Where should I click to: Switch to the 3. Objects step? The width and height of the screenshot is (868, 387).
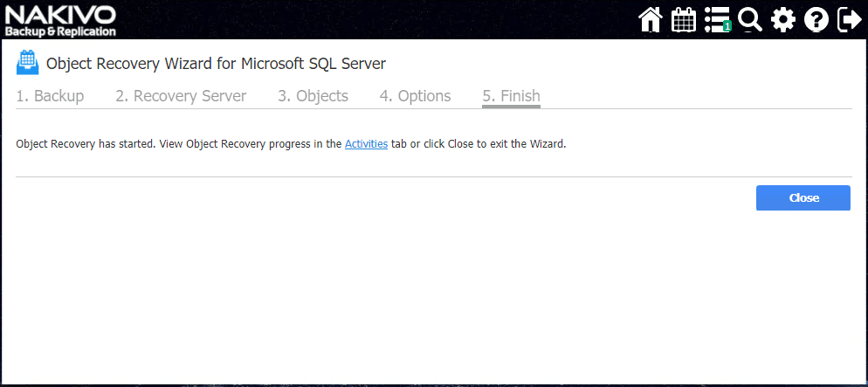coord(313,96)
